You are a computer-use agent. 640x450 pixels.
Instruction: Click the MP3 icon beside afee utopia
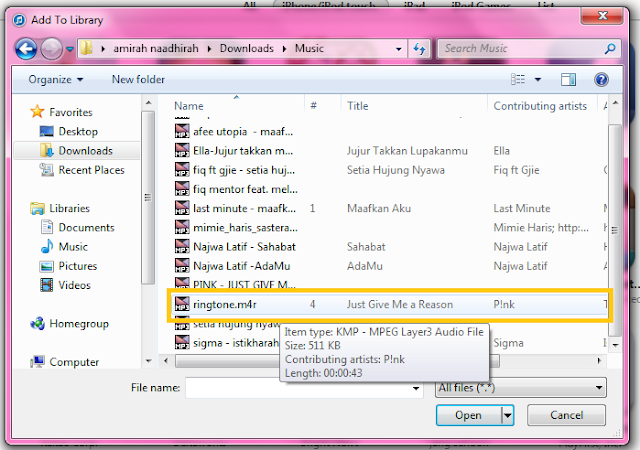point(182,131)
